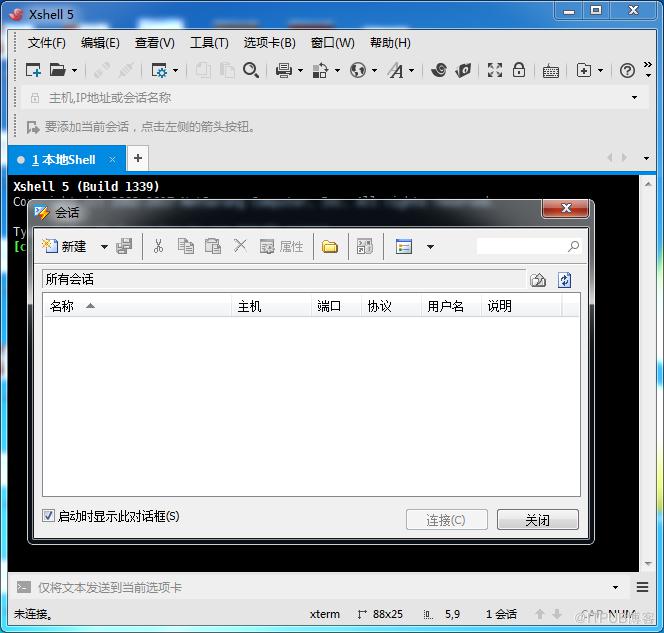Open the 帮助(H) menu
664x633 pixels.
pos(390,43)
